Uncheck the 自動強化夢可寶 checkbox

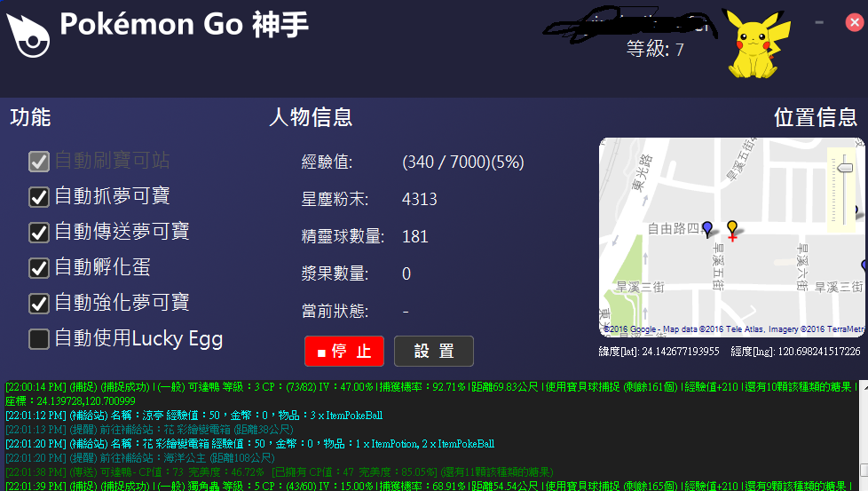[x=39, y=304]
